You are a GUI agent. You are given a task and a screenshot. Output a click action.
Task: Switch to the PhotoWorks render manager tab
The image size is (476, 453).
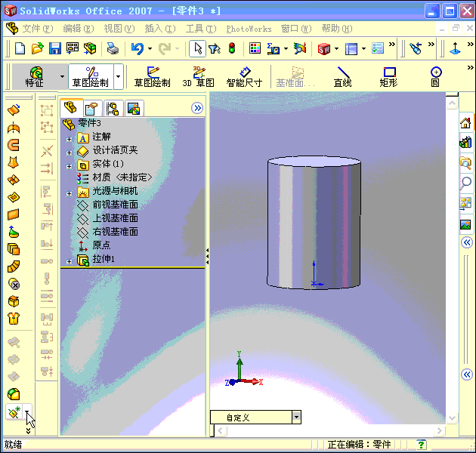(x=134, y=108)
